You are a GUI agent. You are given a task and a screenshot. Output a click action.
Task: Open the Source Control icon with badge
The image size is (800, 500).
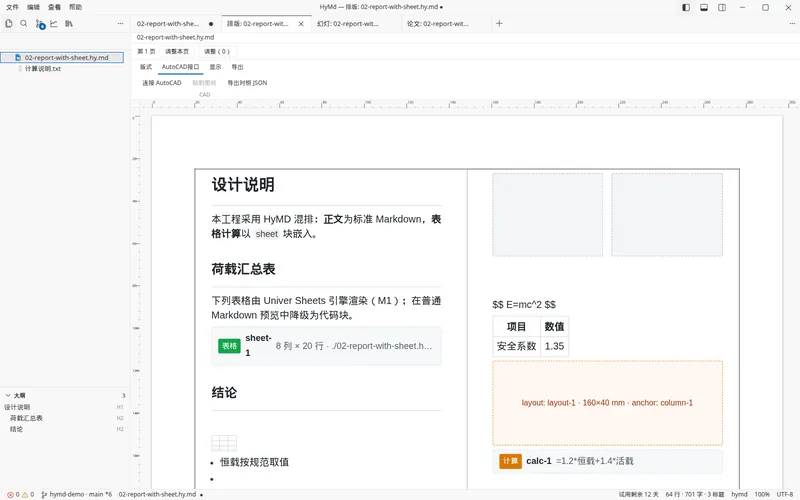click(x=40, y=24)
